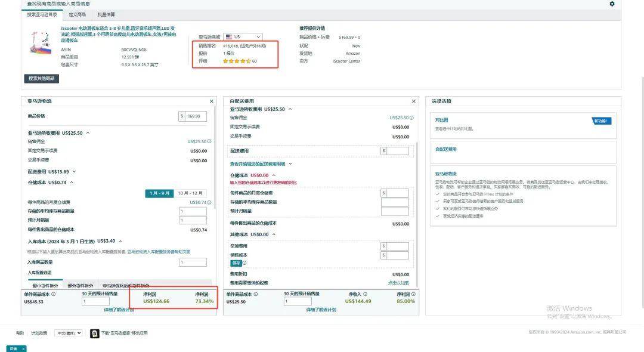Open 计划政策 link in footer

[x=39, y=333]
